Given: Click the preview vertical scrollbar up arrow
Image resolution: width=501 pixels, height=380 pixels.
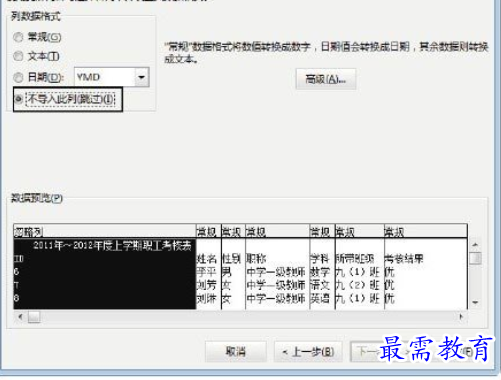Looking at the screenshot, I should tap(475, 245).
